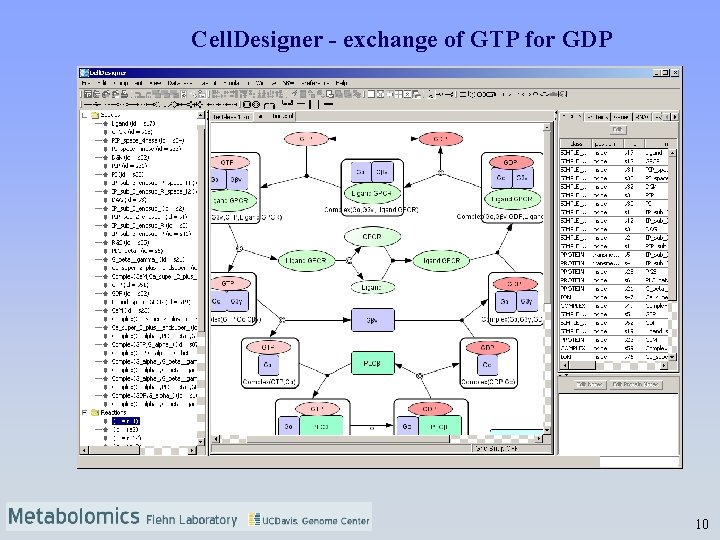Select the Complex(GTP,Gα) node

coord(270,363)
